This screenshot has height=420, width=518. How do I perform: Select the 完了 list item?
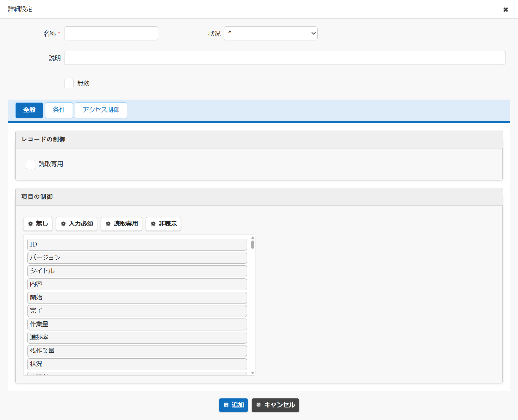[x=137, y=311]
